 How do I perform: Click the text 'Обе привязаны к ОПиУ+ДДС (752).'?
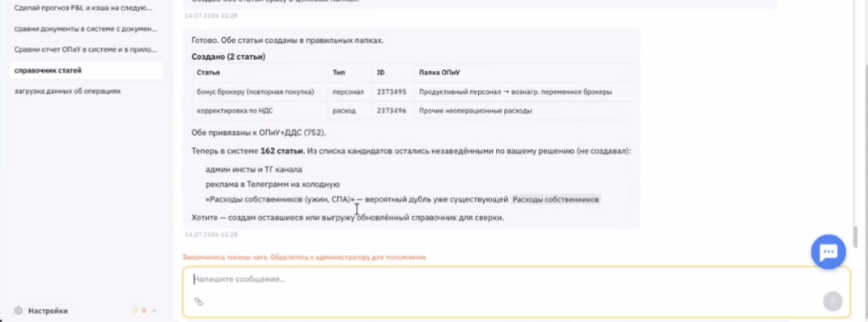pos(259,133)
